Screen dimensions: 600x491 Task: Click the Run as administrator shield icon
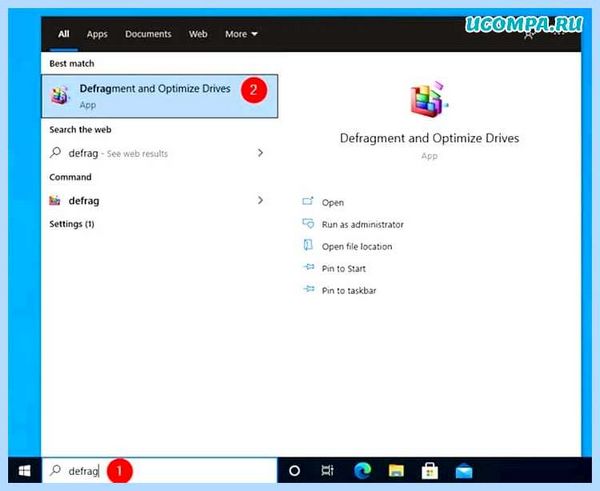(308, 223)
